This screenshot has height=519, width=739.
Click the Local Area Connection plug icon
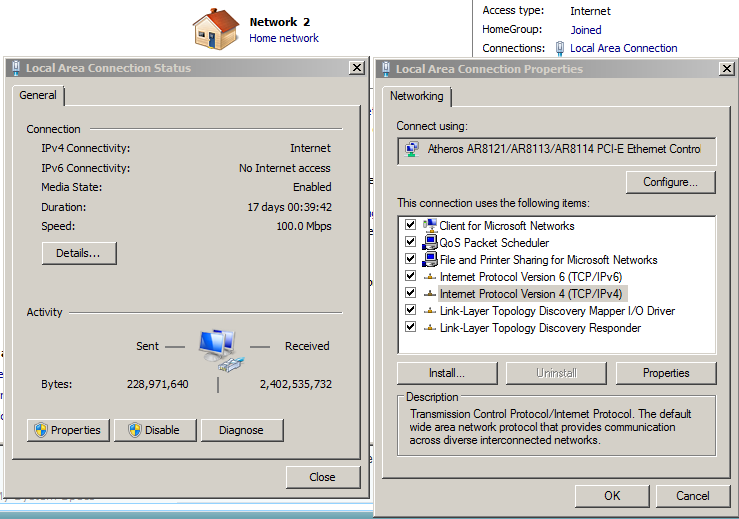tap(559, 49)
